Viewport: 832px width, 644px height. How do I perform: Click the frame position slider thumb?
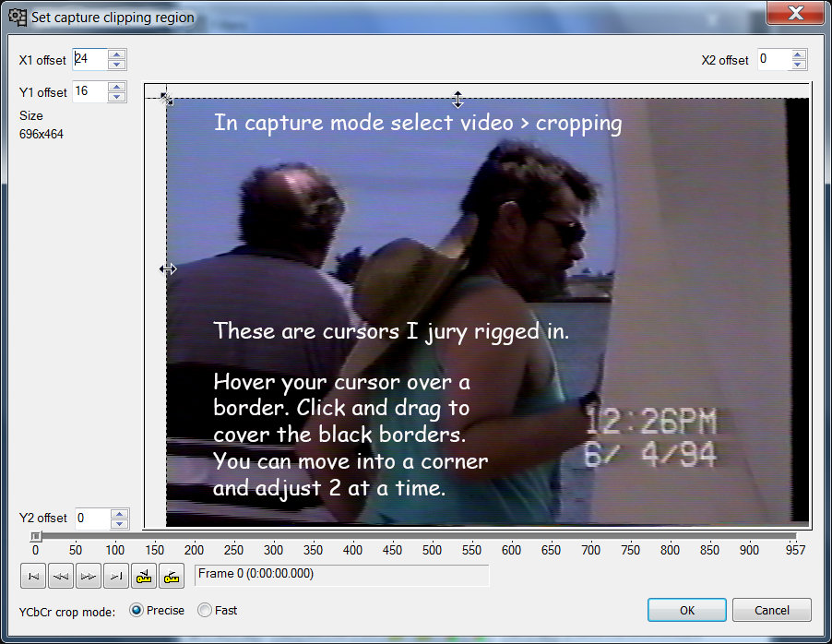pyautogui.click(x=36, y=536)
